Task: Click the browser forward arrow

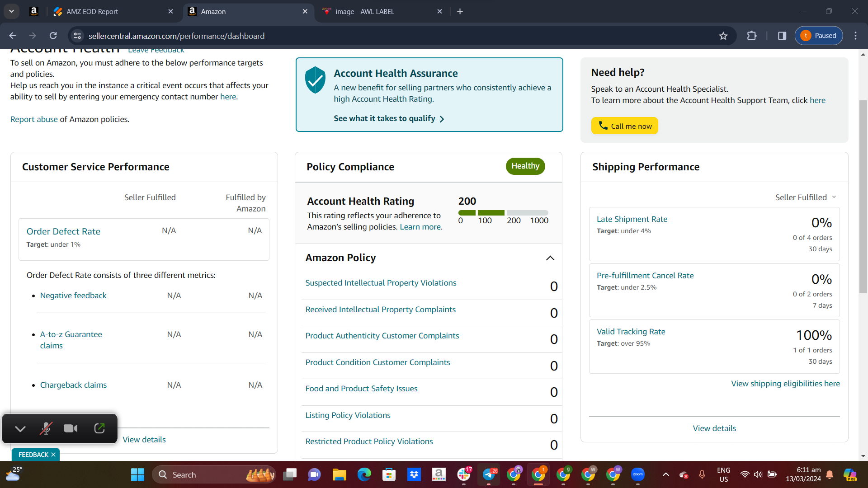Action: click(x=33, y=36)
